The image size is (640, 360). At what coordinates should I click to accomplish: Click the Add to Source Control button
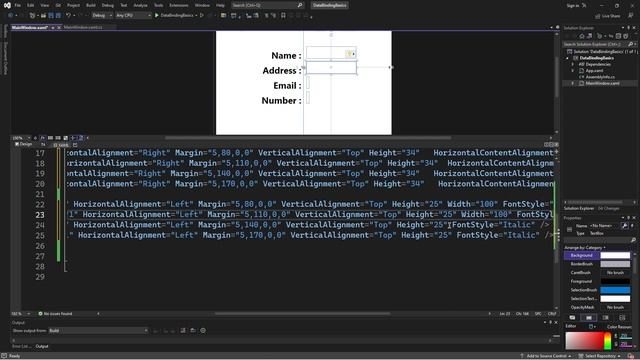(546, 356)
